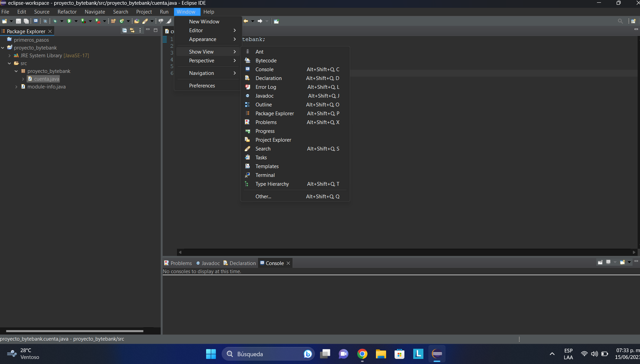Choose Bytecode in Show View submenu
Image resolution: width=640 pixels, height=364 pixels.
click(295, 61)
